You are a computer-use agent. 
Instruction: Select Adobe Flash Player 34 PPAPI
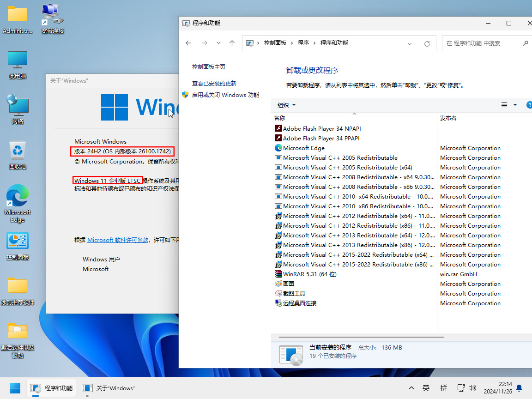(321, 139)
